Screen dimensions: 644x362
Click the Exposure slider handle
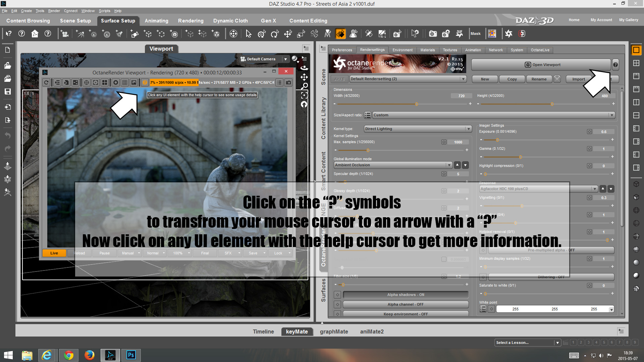497,140
